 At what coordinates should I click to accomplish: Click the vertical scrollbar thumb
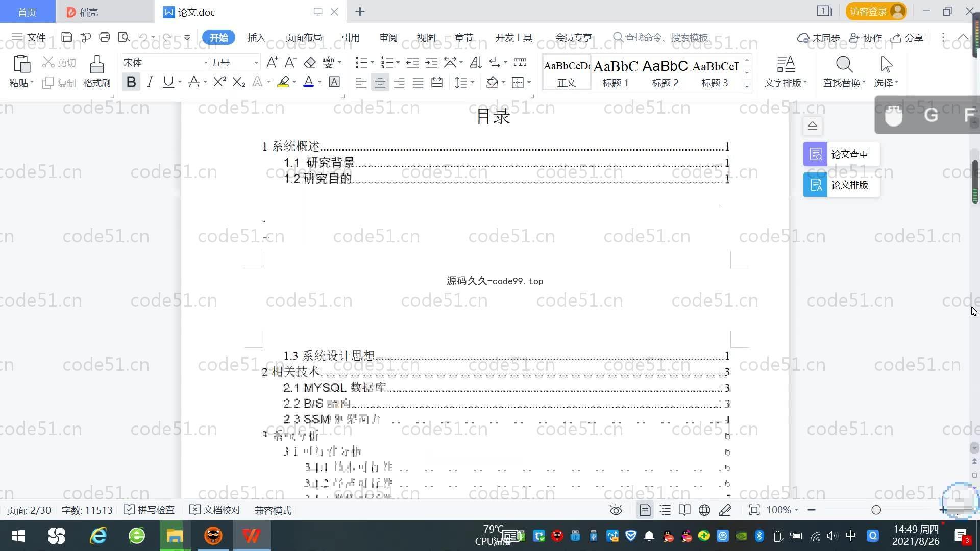tap(975, 182)
